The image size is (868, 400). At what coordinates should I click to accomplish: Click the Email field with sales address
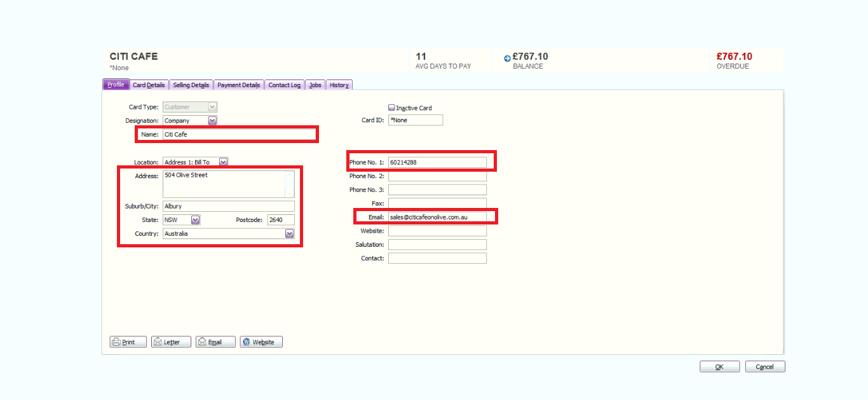(x=437, y=217)
